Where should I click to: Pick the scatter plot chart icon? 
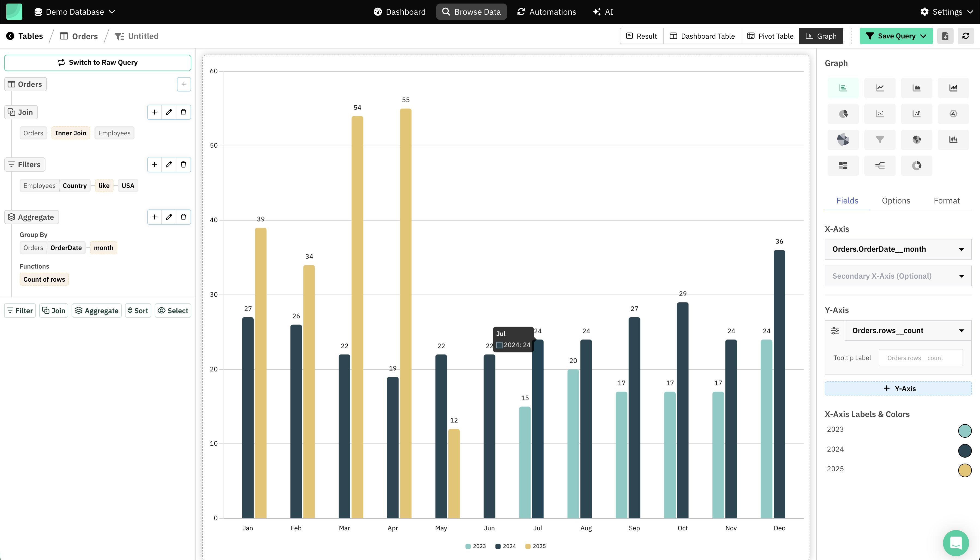click(880, 114)
